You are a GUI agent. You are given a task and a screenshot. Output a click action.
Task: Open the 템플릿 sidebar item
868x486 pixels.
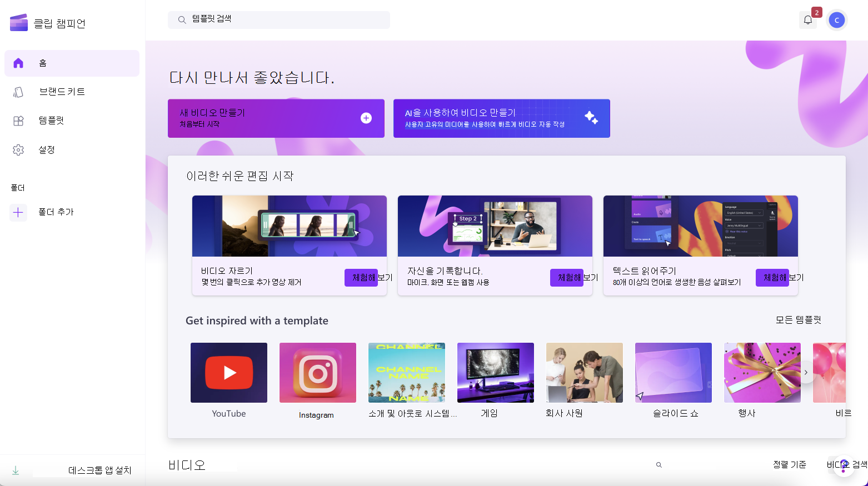[72, 121]
